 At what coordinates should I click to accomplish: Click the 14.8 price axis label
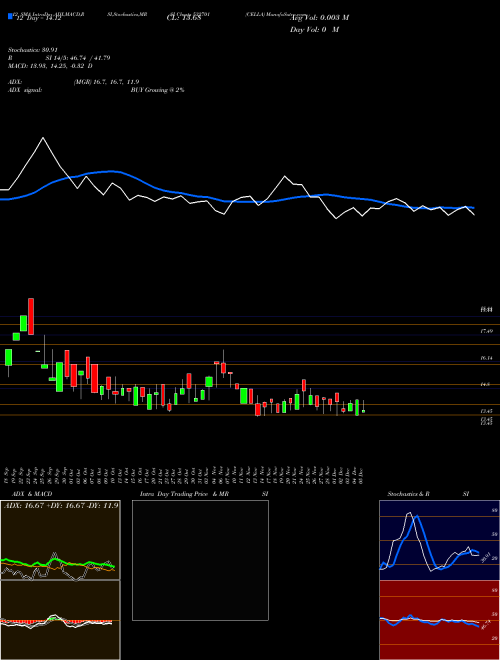coord(486,384)
